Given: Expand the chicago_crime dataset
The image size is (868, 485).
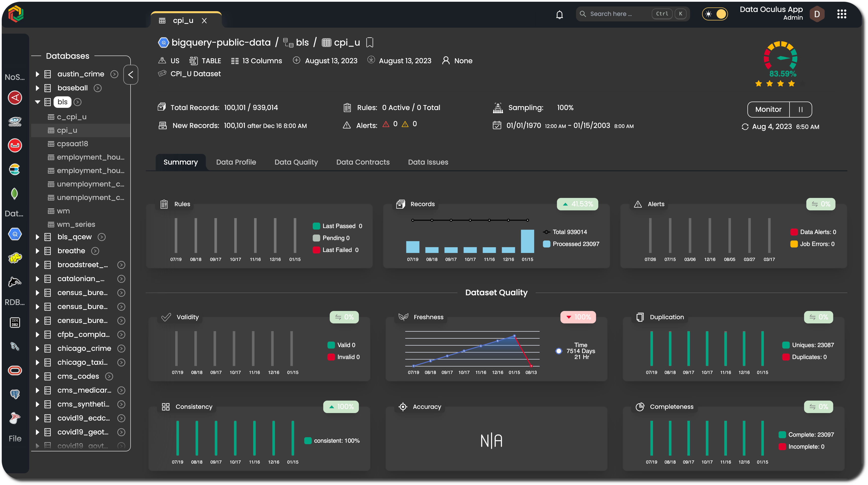Looking at the screenshot, I should 37,349.
